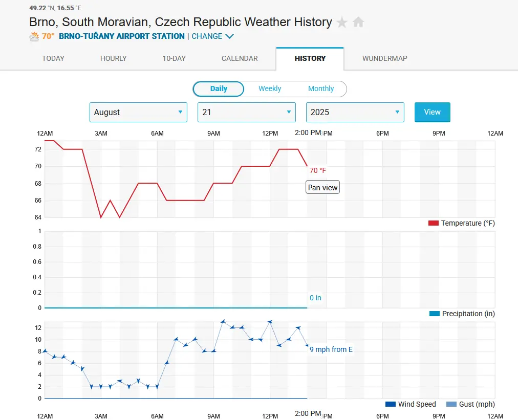The height and width of the screenshot is (420, 518).
Task: Open the Brno-Tuřany Airport Station link
Action: coord(122,36)
